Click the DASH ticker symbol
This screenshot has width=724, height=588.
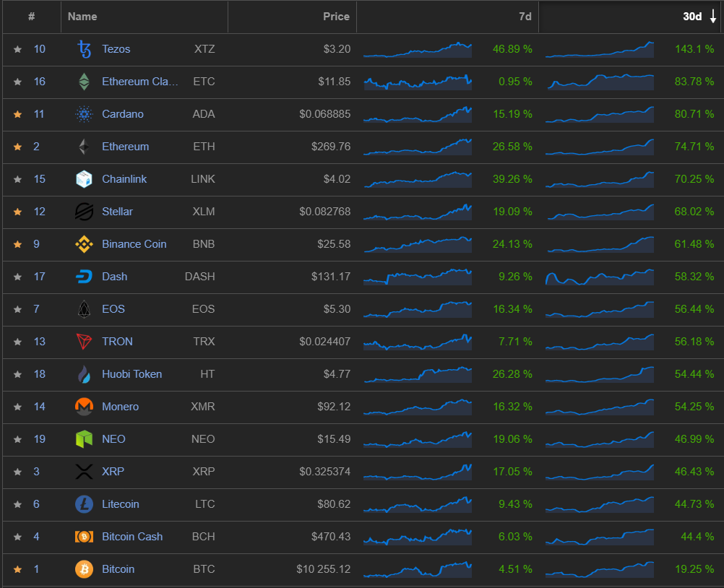pos(199,277)
